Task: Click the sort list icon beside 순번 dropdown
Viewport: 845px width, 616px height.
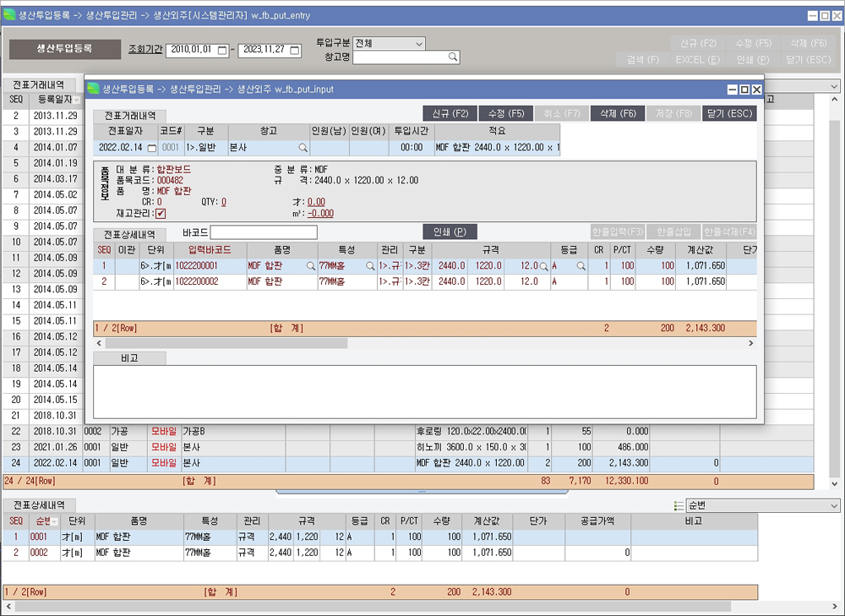Action: point(679,505)
